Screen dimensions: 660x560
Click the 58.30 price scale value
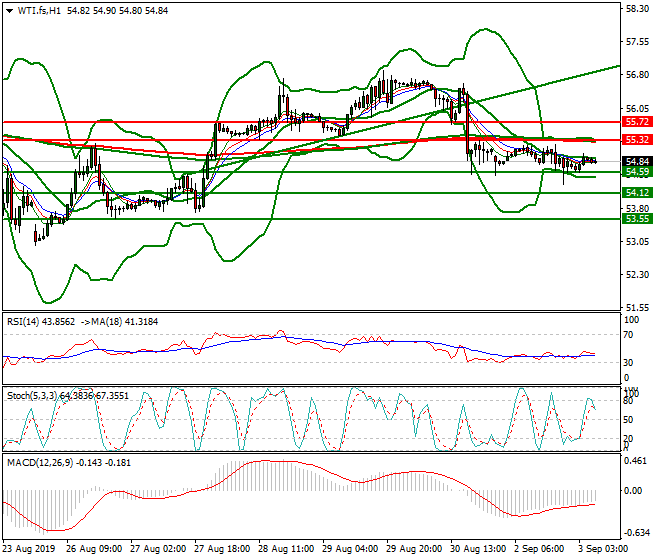coord(637,9)
